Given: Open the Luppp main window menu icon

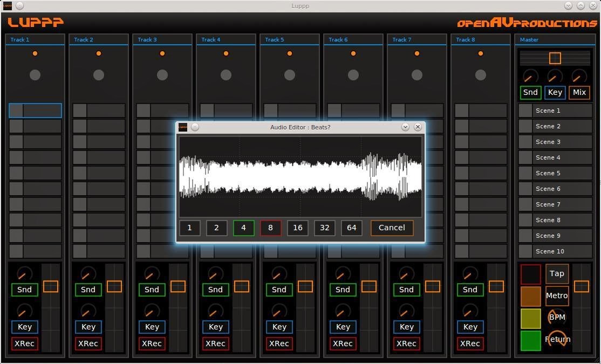Looking at the screenshot, I should tap(7, 6).
